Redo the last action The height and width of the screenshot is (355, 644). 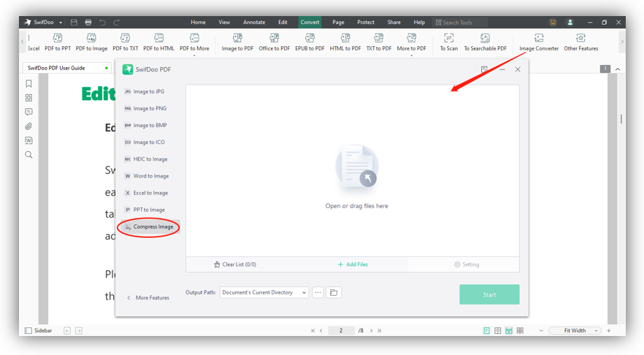tap(116, 22)
